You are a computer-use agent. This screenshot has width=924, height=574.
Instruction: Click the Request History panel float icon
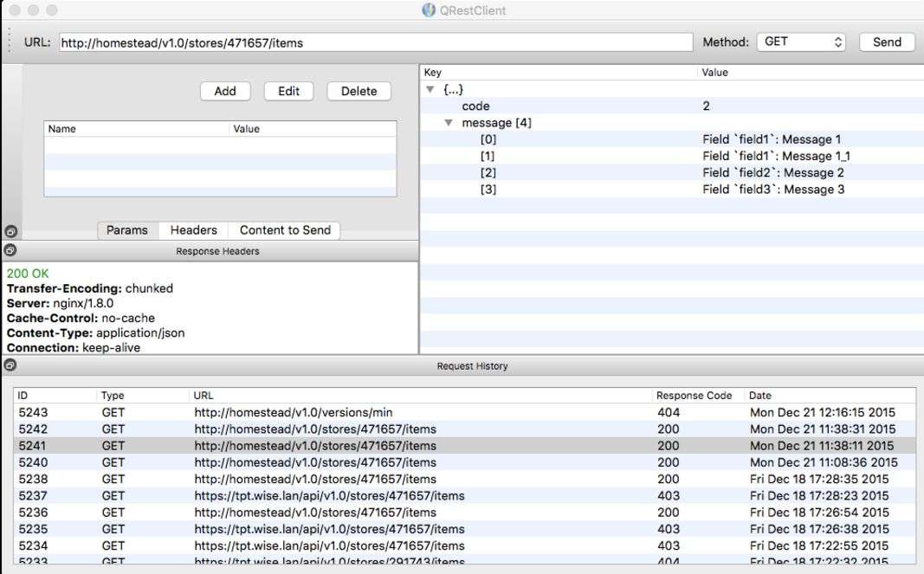click(10, 365)
